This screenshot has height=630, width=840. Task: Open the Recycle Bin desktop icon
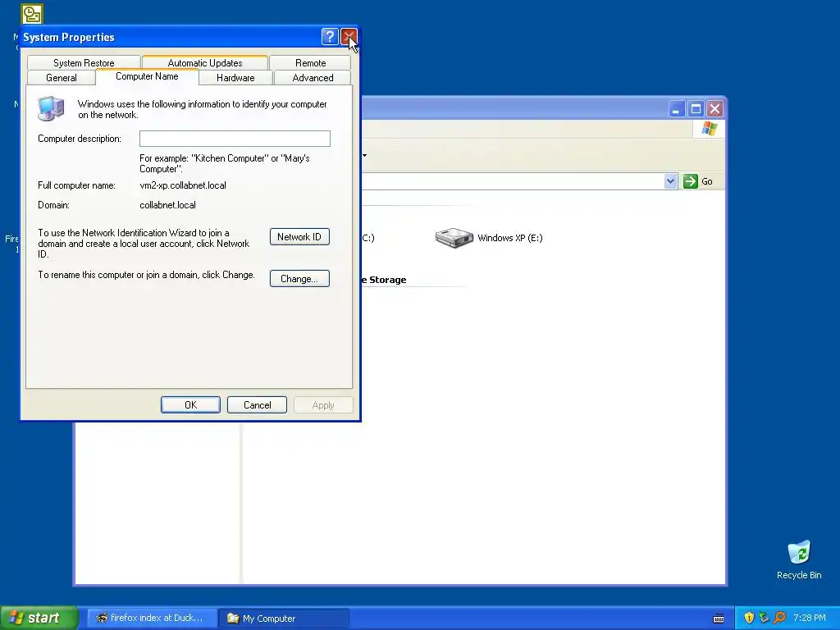799,559
